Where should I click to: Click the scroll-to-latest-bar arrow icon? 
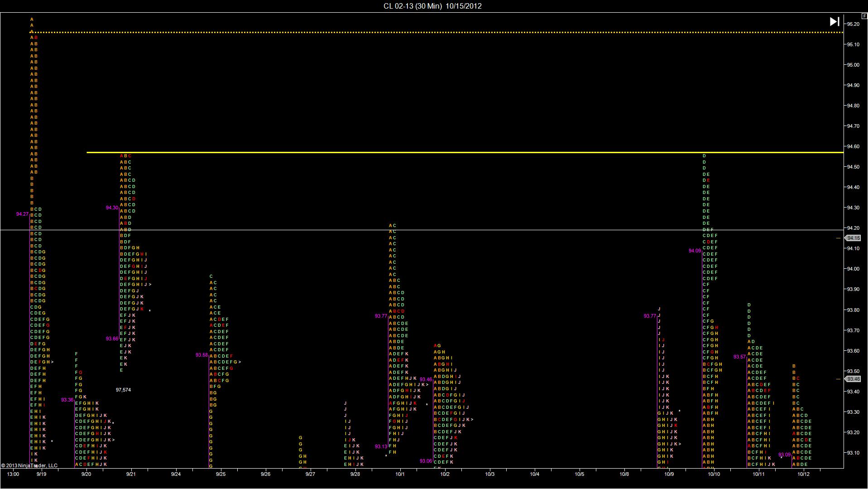pos(834,22)
